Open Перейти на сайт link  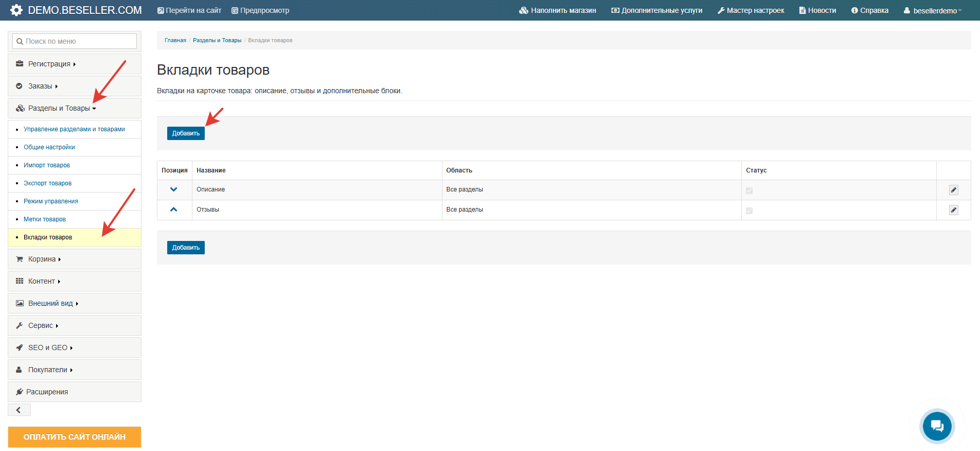pos(189,10)
